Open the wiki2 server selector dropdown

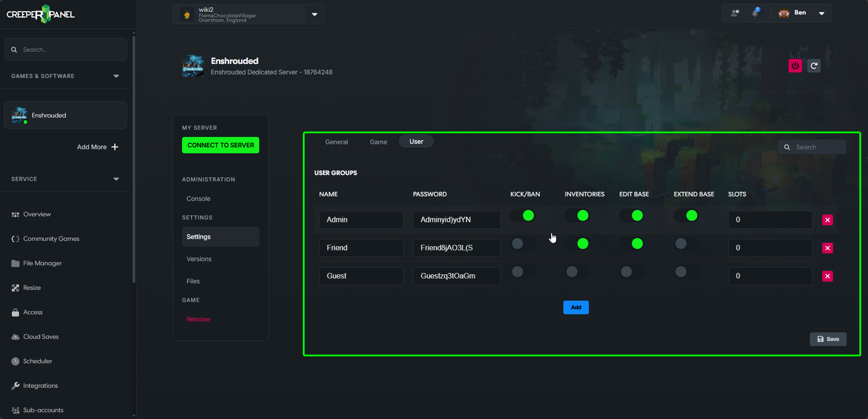(x=315, y=15)
